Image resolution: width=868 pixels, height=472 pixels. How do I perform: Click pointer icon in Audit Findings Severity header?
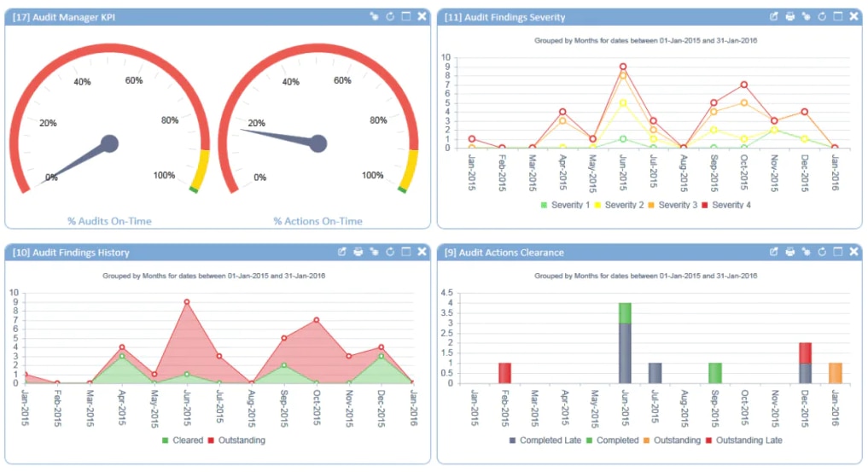806,16
